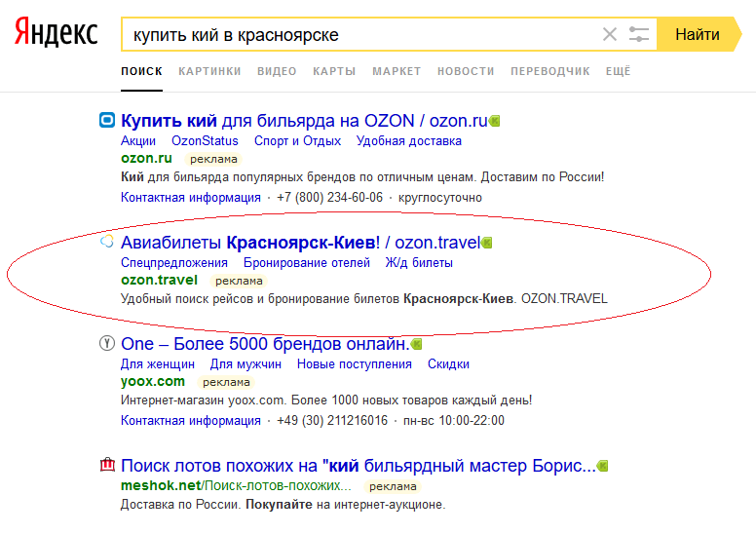Switch to the Маркет tab
Screen dimensions: 756x534
pos(397,71)
